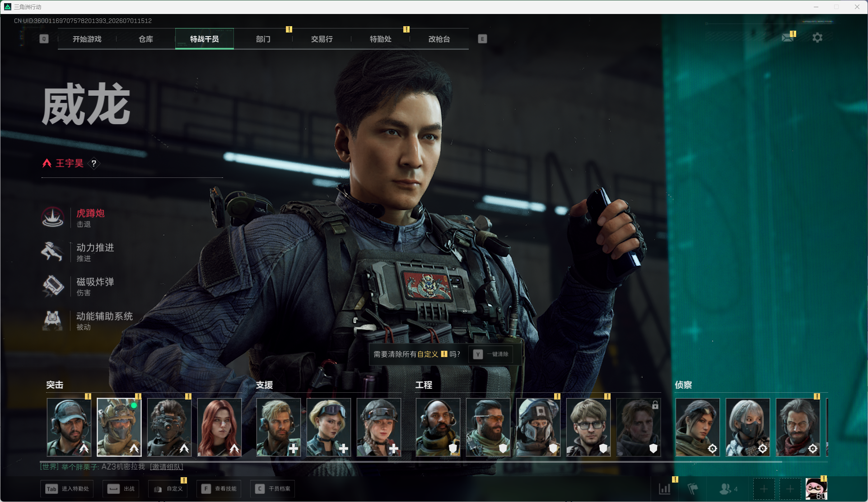Select the 虎蹲炮 skill icon
The image size is (868, 502).
click(53, 217)
